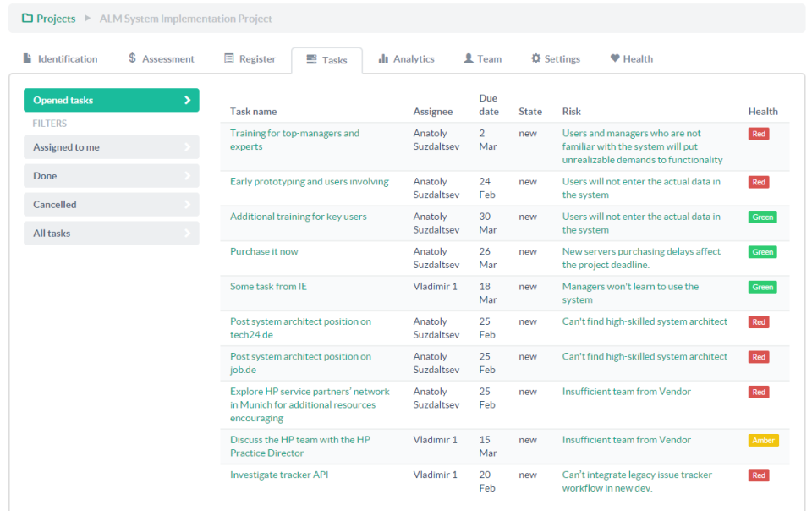Click the Analytics bar chart icon

(383, 59)
